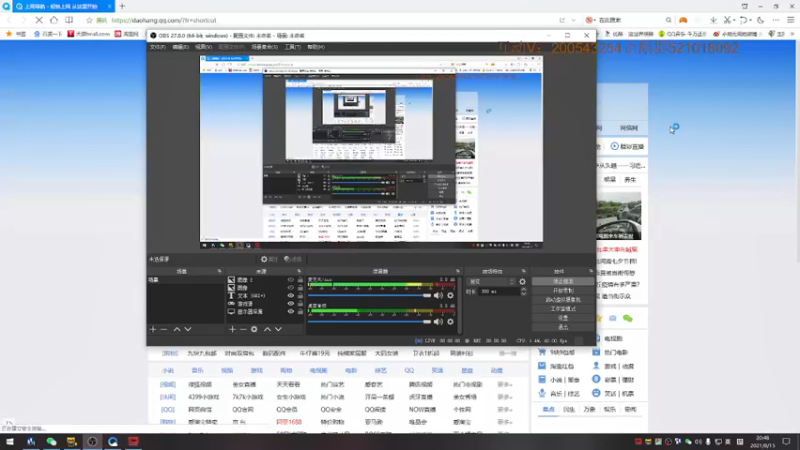Move the scene up with the up arrow in the Scenes dock

tap(177, 330)
